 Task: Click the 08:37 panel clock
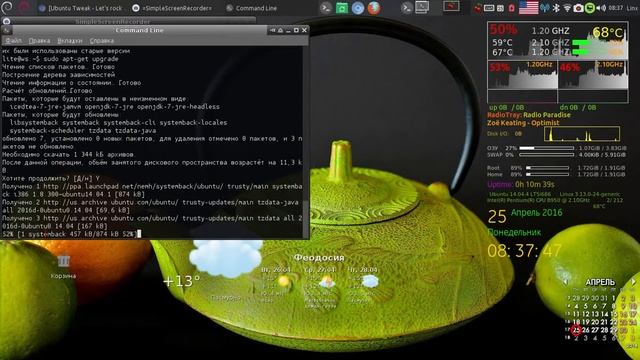coord(616,8)
